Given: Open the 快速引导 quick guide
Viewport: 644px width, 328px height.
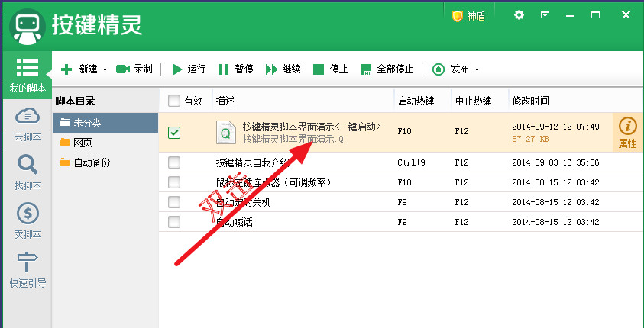Looking at the screenshot, I should (x=28, y=270).
